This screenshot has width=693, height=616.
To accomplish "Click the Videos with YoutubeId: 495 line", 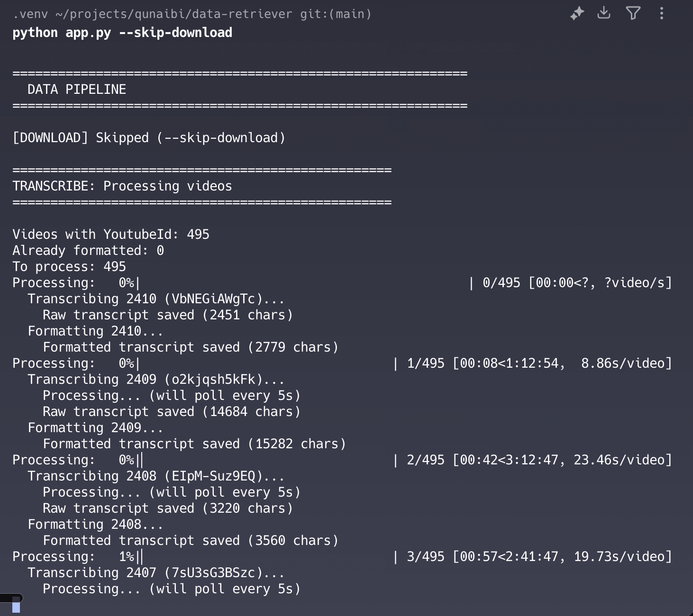I will click(111, 235).
